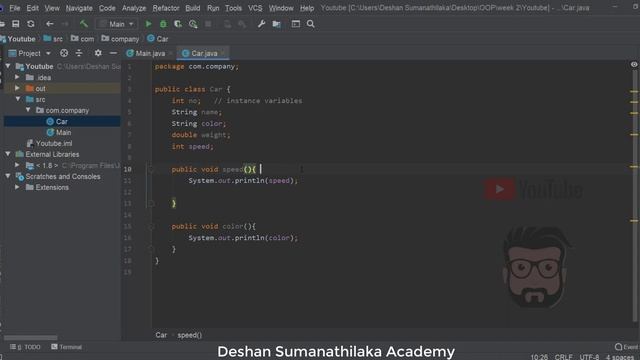Expand the .idea folder
This screenshot has width=640, height=360.
[x=17, y=77]
